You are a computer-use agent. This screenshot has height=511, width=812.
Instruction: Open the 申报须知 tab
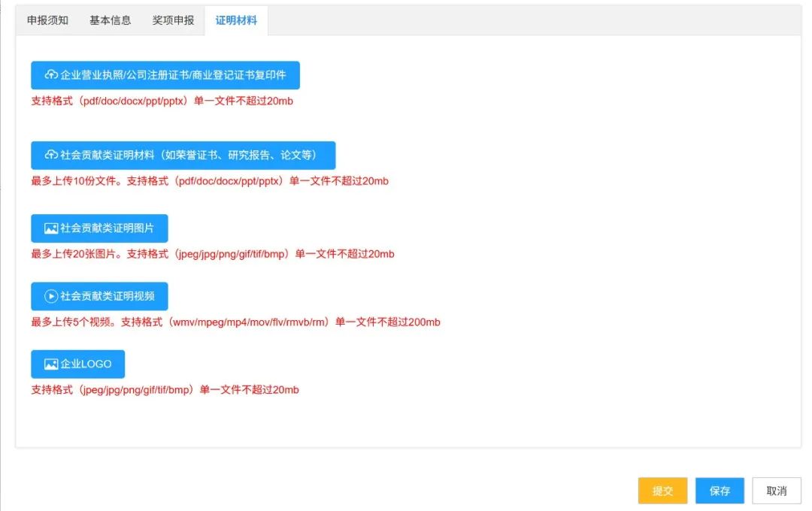[47, 21]
